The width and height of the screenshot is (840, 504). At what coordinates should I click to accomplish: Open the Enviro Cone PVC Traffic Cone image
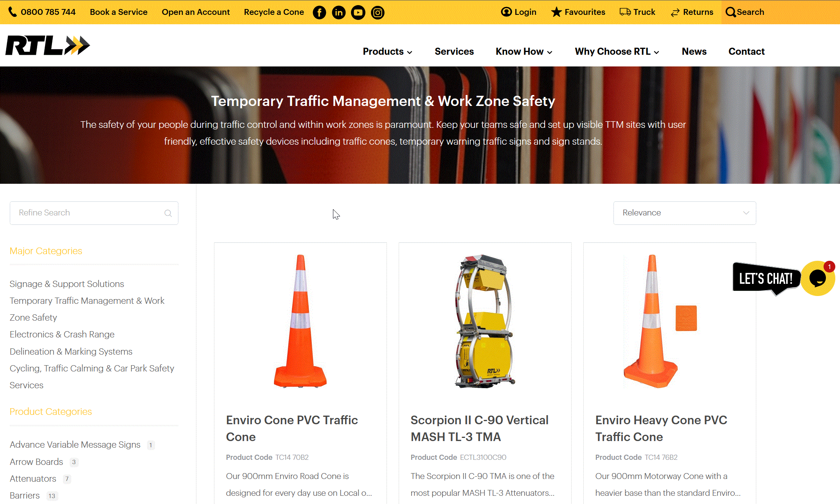[x=300, y=321]
